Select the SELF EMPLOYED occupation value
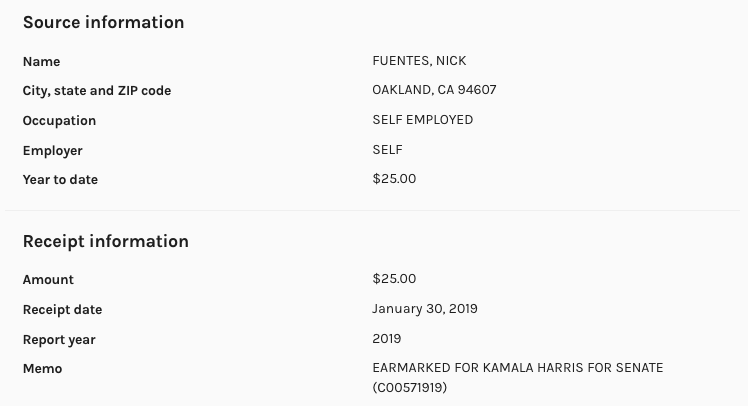Image resolution: width=748 pixels, height=406 pixels. point(422,120)
